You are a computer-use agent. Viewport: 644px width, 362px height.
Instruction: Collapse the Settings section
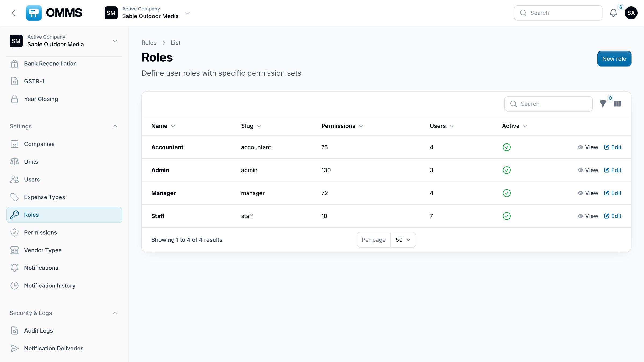115,126
